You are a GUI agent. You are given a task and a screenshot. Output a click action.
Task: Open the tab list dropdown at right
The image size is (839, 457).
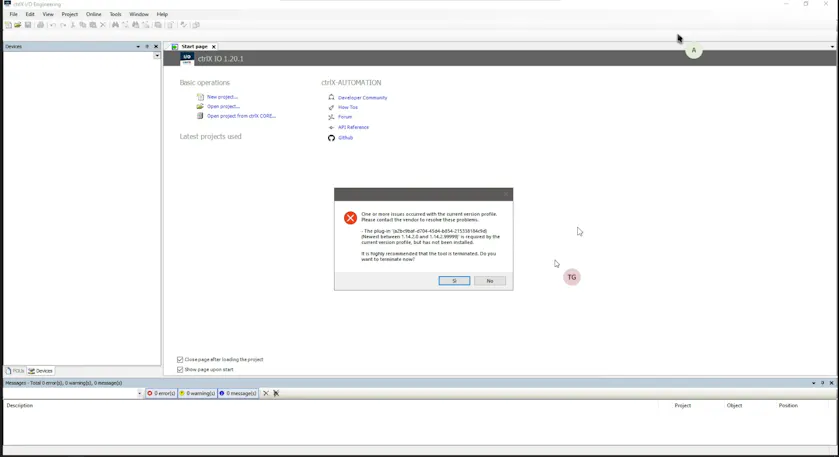pyautogui.click(x=832, y=47)
